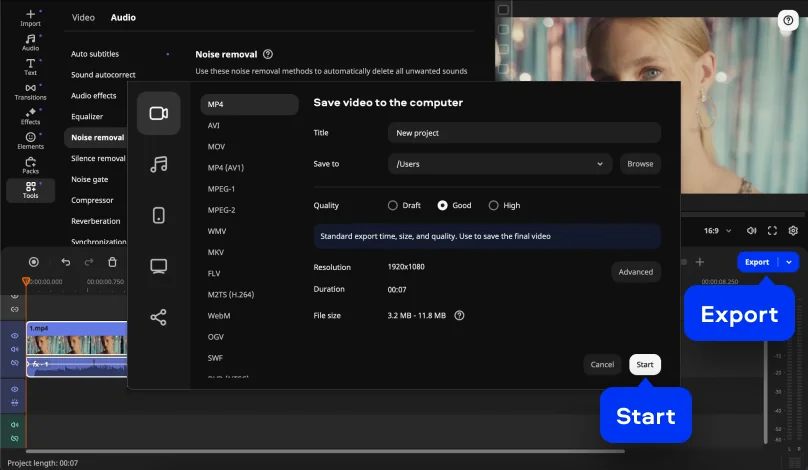Screen dimensions: 808x470
Task: Click the help icon beside File size
Action: pos(459,315)
